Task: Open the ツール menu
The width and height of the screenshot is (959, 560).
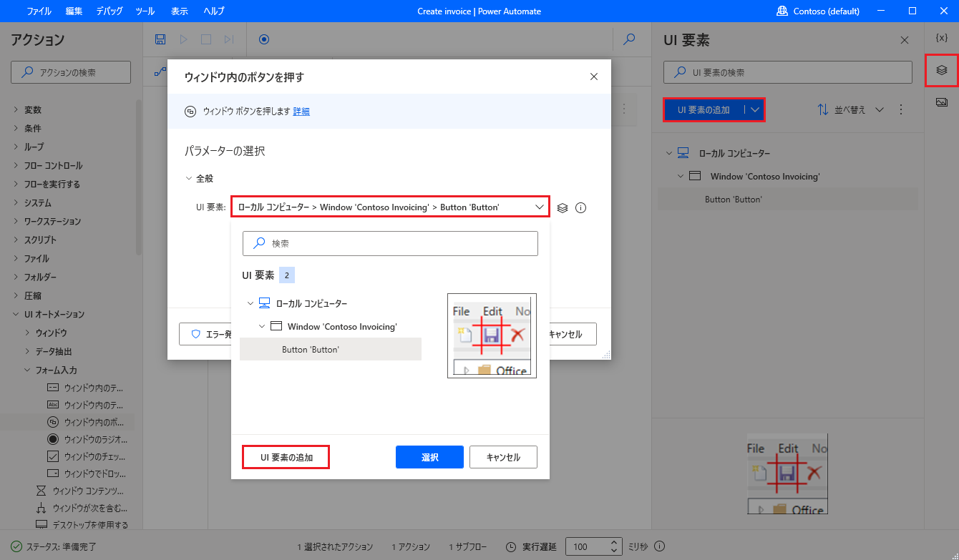Action: coord(145,11)
